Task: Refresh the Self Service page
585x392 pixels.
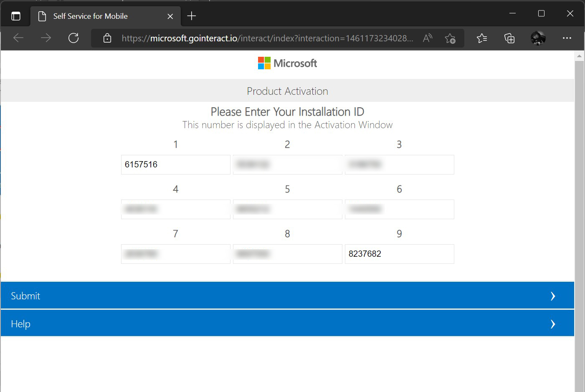Action: [x=73, y=38]
